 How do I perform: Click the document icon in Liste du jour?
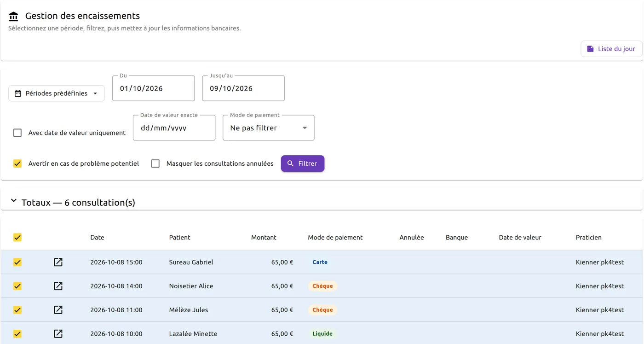click(590, 49)
